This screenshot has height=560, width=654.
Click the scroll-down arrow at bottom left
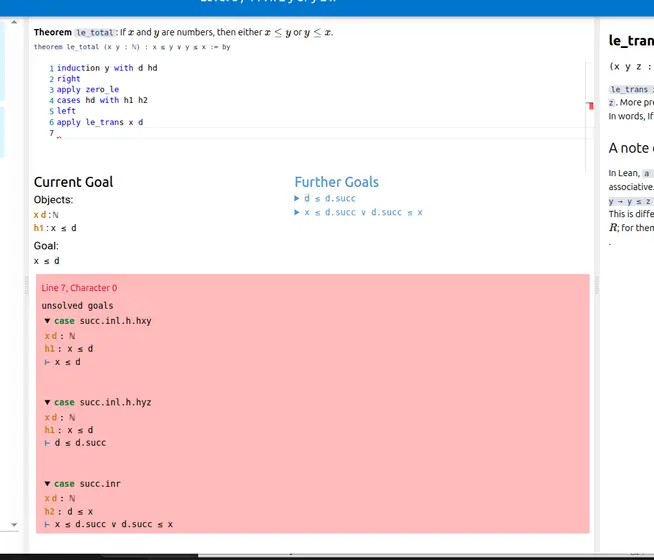tap(14, 524)
